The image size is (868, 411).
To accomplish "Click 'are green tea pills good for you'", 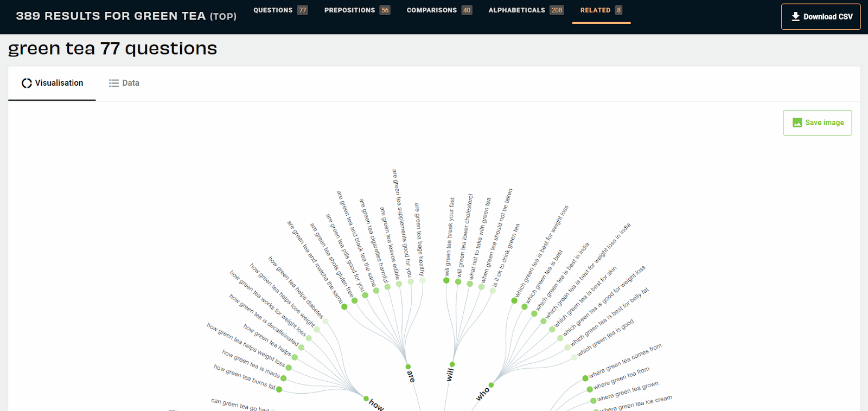I will 345,253.
